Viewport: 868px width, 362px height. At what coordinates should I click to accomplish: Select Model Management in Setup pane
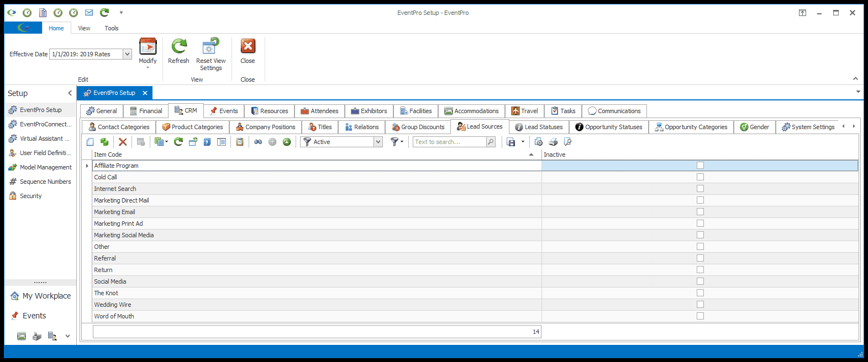40,167
